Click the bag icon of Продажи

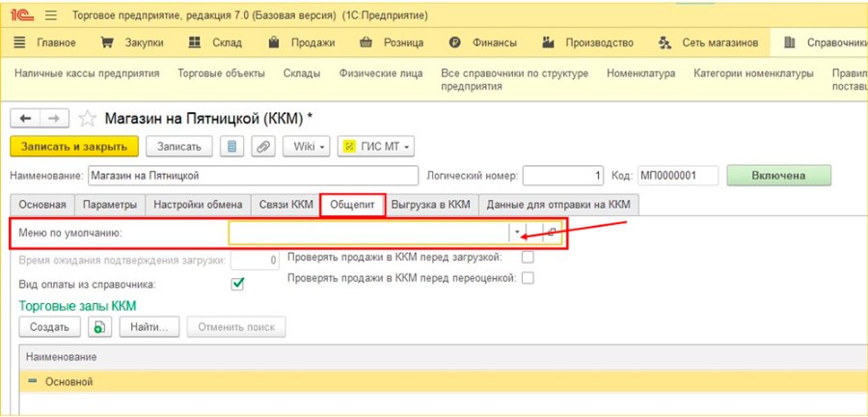[x=274, y=42]
